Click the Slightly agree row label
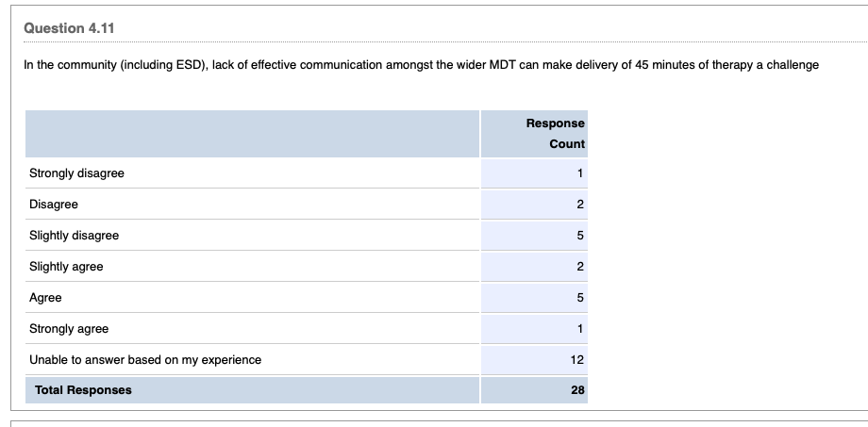The image size is (868, 427). point(66,267)
